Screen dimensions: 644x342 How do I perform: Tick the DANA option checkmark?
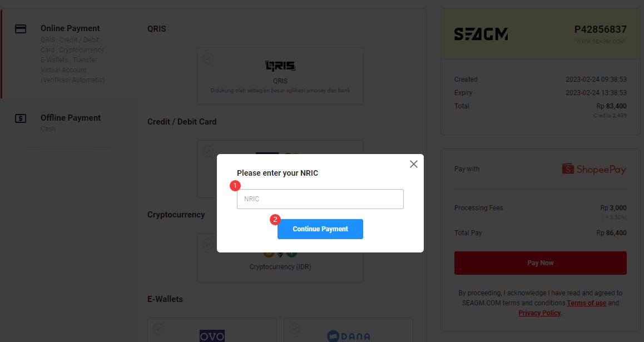pos(295,329)
